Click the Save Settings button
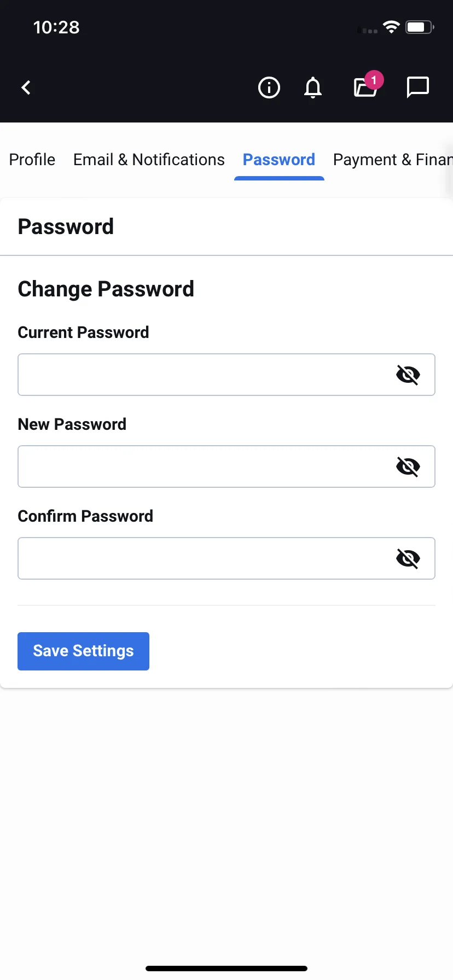453x980 pixels. tap(83, 651)
